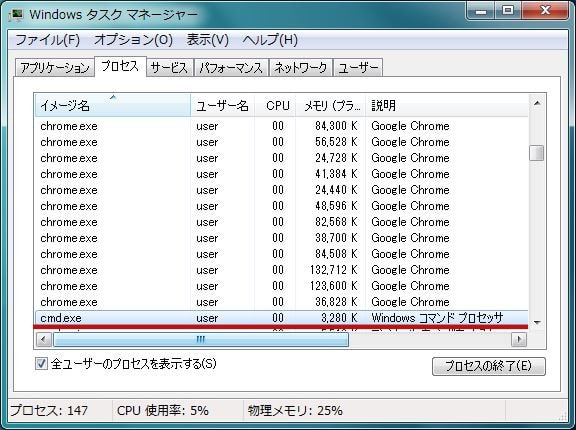Click the vertical scrollbar up arrow
The height and width of the screenshot is (430, 576).
point(537,104)
